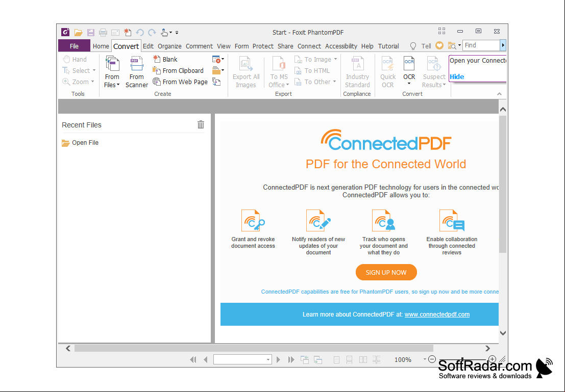565x392 pixels.
Task: Go to last page in status bar
Action: click(x=291, y=359)
